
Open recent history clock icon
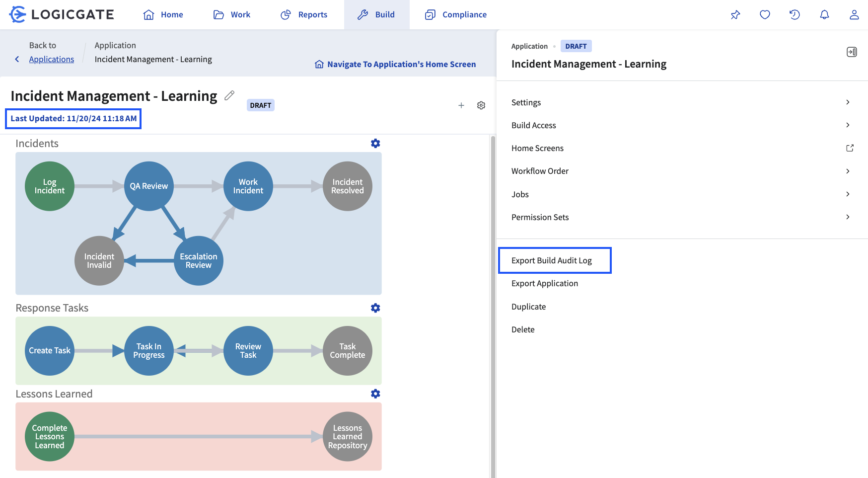(x=795, y=15)
